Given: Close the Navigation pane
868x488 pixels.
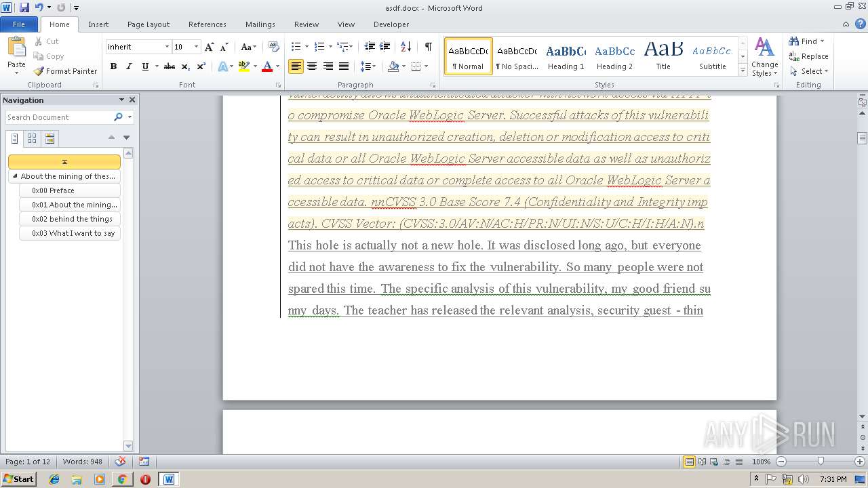Looking at the screenshot, I should [x=132, y=100].
